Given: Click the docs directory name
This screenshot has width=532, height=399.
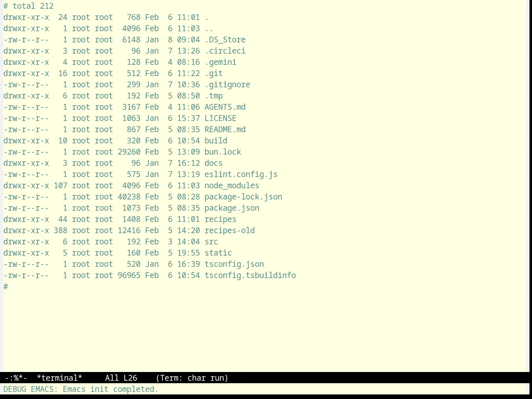Looking at the screenshot, I should point(214,163).
